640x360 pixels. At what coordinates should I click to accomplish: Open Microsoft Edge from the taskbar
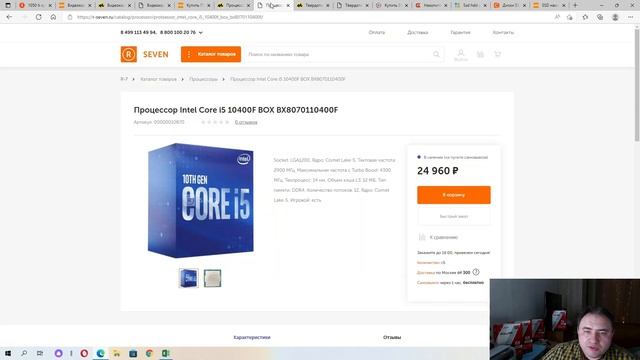coord(100,353)
